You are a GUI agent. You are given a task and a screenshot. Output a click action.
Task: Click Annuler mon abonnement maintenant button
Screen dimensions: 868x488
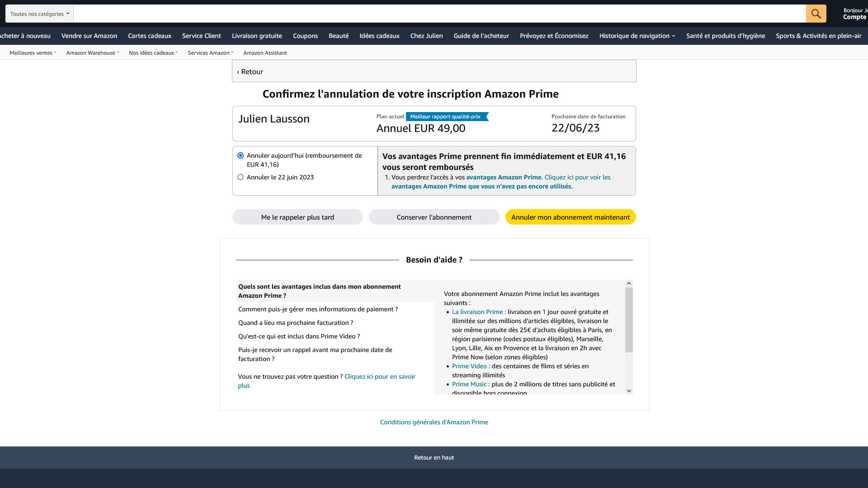571,217
